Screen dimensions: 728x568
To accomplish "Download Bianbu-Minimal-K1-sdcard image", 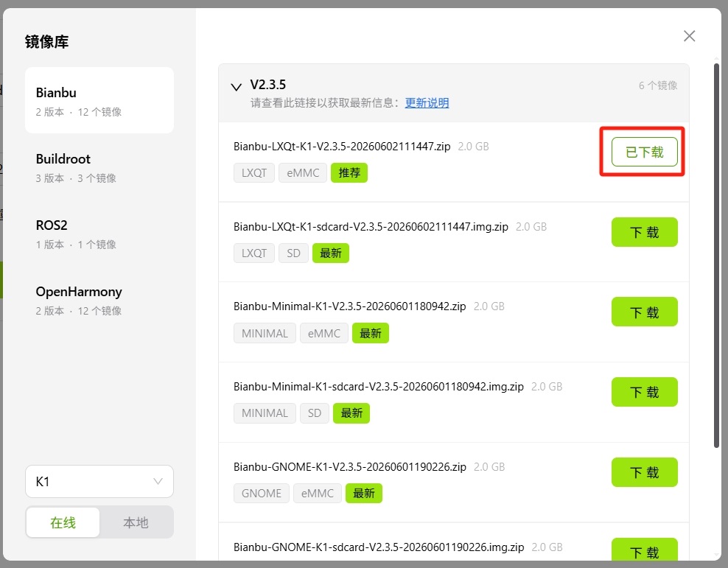I will [x=645, y=392].
